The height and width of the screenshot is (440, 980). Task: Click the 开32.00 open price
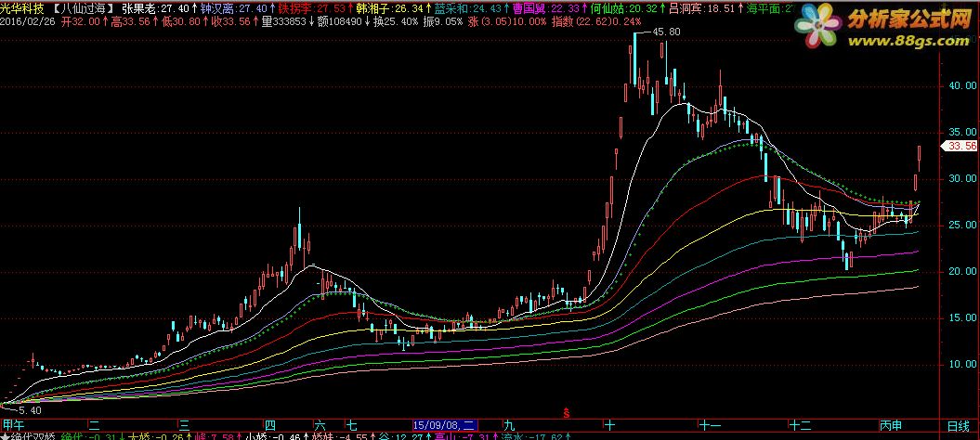85,21
